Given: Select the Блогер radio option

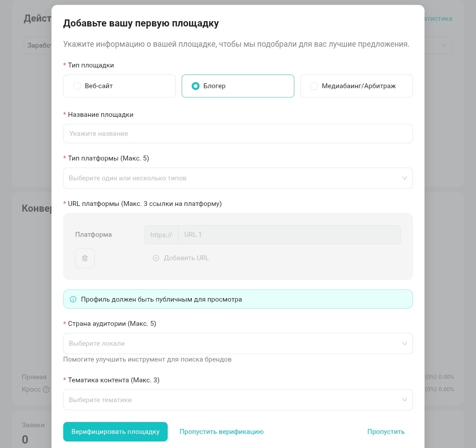Looking at the screenshot, I should [x=196, y=86].
